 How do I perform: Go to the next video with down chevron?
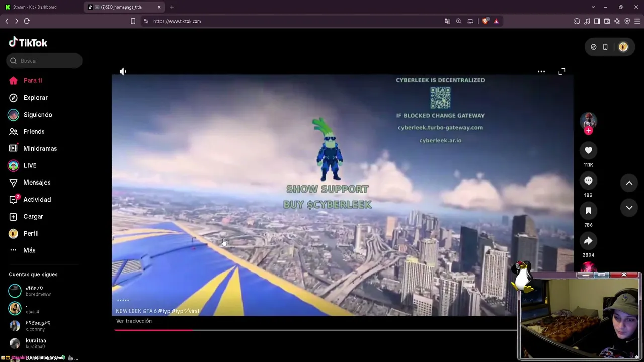tap(629, 208)
